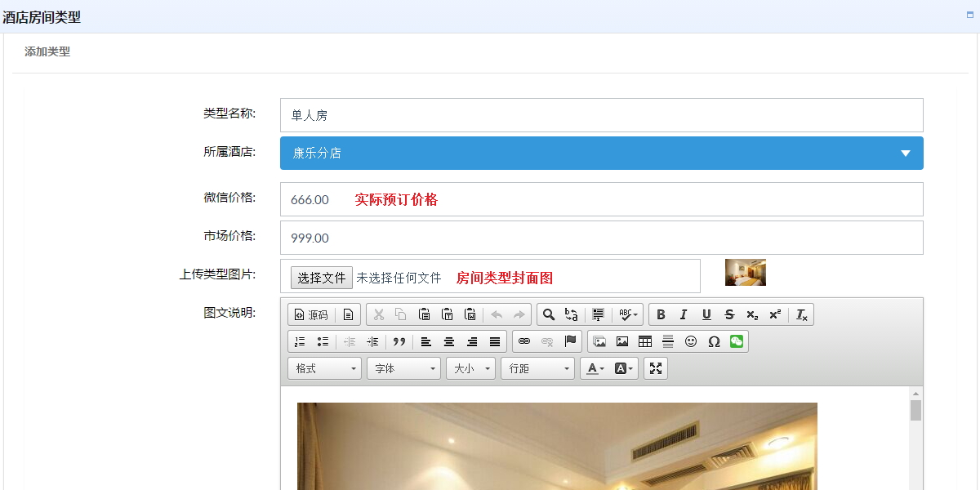Click the 市场价格 input with 999.00
The height and width of the screenshot is (490, 980).
(602, 238)
